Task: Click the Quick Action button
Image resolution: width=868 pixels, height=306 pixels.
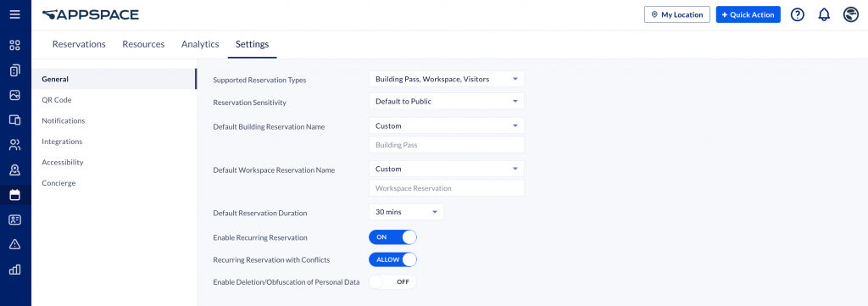Action: coord(748,15)
